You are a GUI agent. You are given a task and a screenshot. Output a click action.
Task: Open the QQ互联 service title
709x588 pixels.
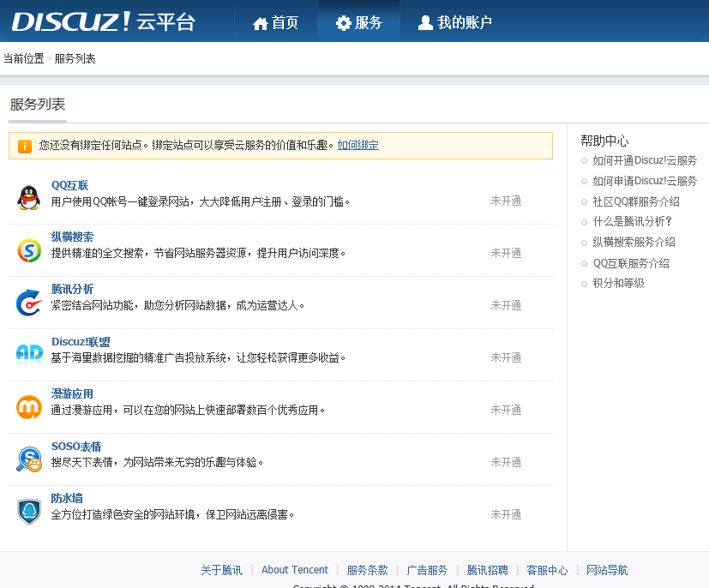[x=70, y=185]
